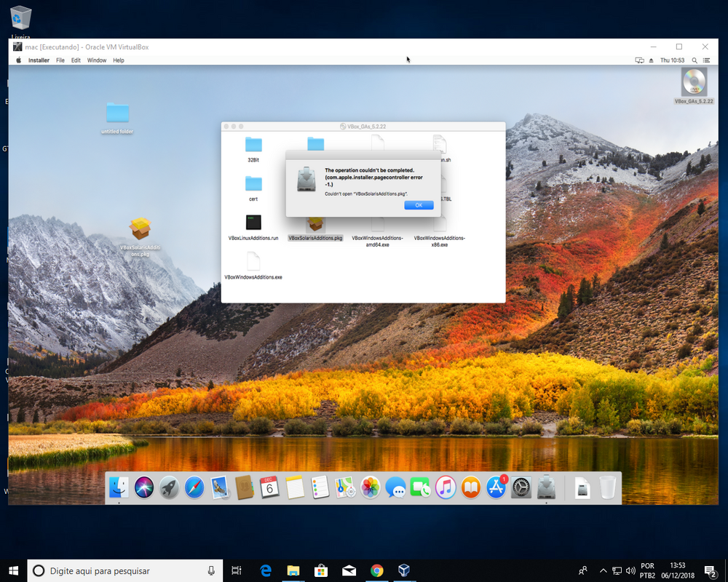Open System Preferences gear in Dock
This screenshot has height=582, width=728.
(x=521, y=487)
